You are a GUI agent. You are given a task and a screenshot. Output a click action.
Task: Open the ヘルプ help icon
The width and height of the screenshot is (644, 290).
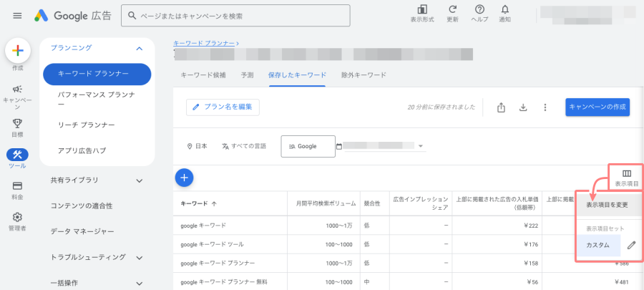pos(479,14)
